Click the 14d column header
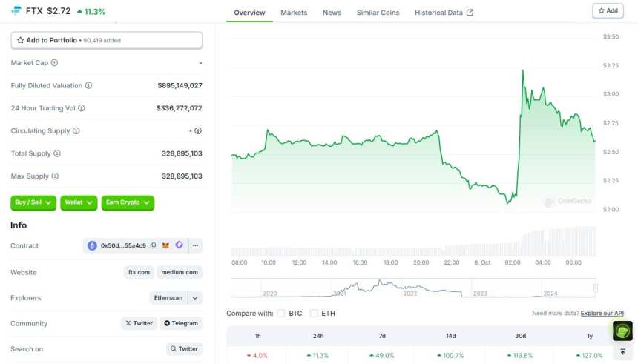638x364 pixels. [x=451, y=336]
